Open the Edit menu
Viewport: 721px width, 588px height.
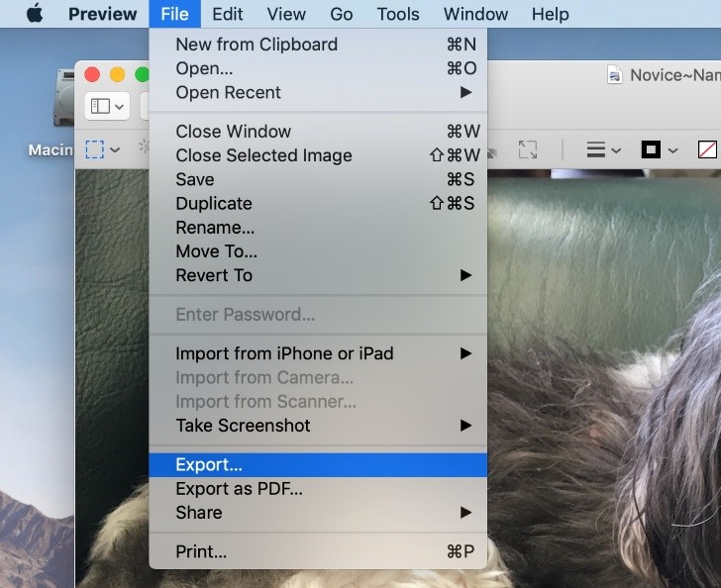pyautogui.click(x=227, y=14)
